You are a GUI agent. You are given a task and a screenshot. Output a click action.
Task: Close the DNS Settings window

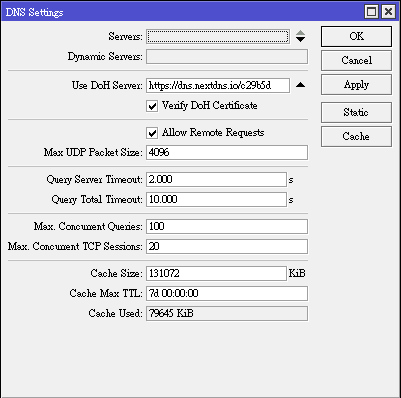pyautogui.click(x=388, y=12)
